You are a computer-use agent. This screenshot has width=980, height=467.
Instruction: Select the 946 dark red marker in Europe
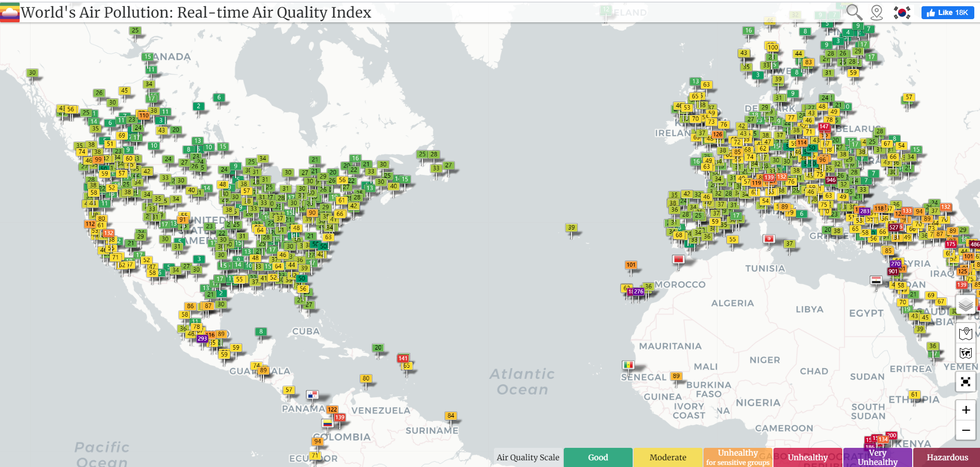tap(831, 180)
